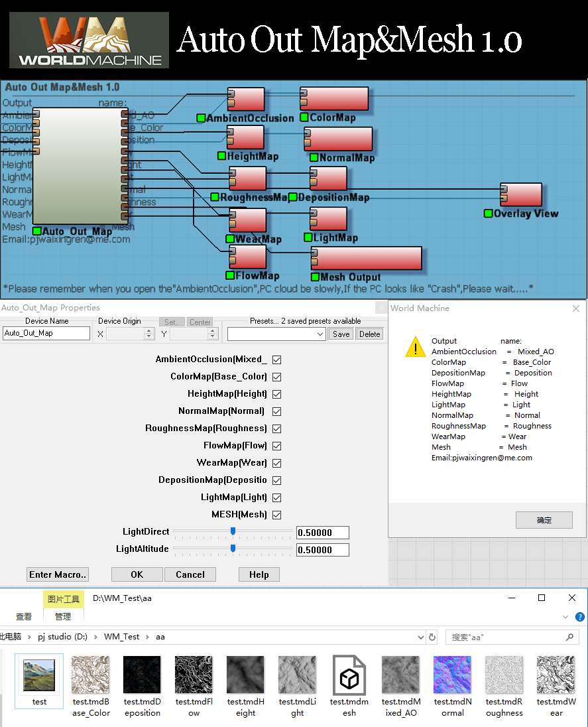Click green status indicator of Overlay View
Screen dimensions: 588x727
(488, 214)
